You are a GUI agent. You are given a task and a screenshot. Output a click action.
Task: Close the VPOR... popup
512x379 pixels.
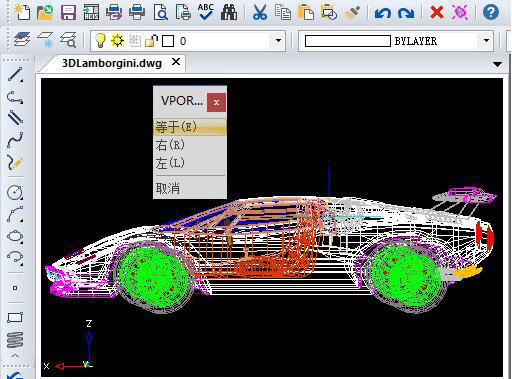(216, 102)
